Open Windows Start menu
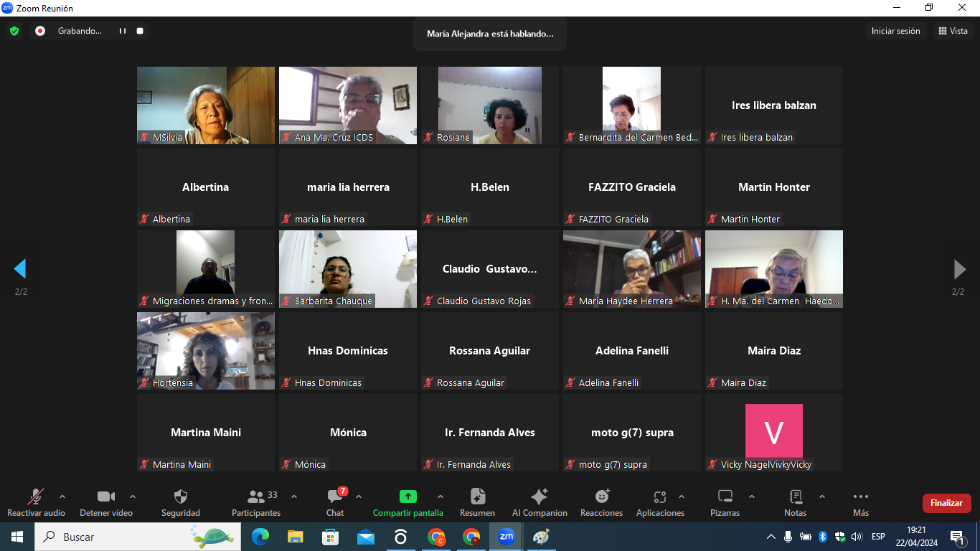 tap(17, 537)
